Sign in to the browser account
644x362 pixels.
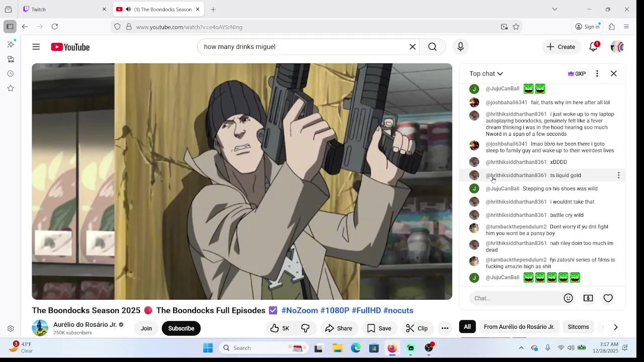click(587, 27)
